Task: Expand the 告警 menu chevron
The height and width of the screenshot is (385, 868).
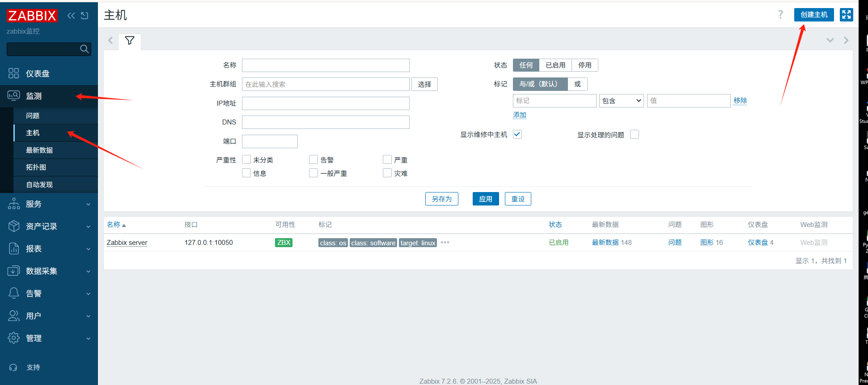Action: pos(88,294)
